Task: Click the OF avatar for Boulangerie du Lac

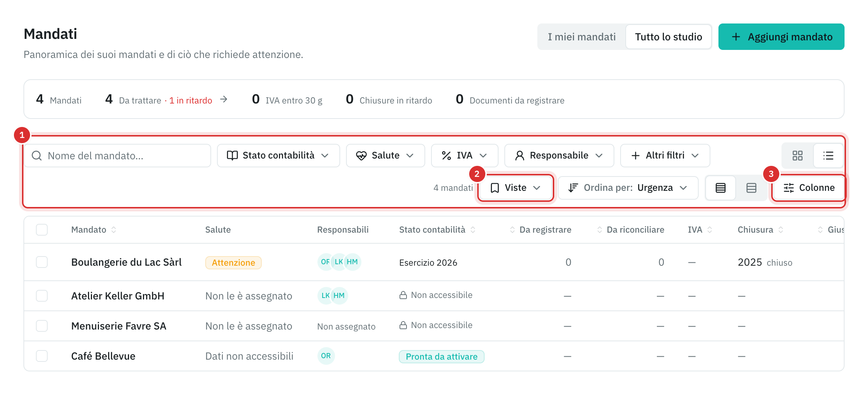Action: click(325, 262)
